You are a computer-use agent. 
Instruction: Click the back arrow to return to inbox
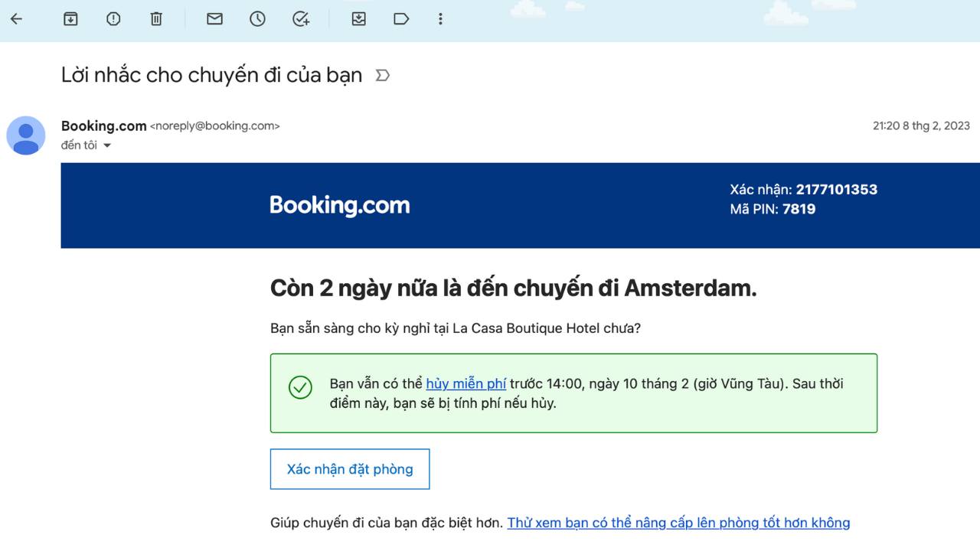tap(16, 18)
